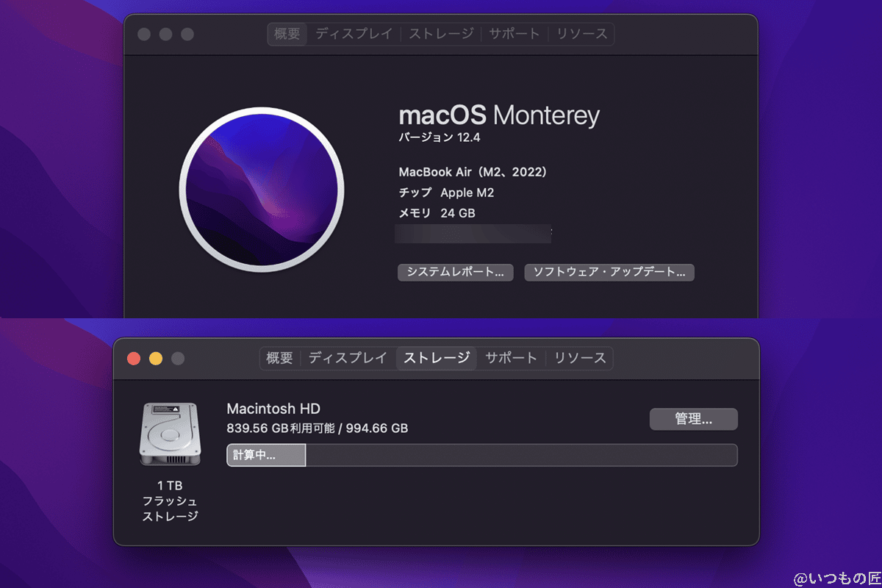Click the システムレポート button
This screenshot has width=882, height=588.
pyautogui.click(x=455, y=272)
